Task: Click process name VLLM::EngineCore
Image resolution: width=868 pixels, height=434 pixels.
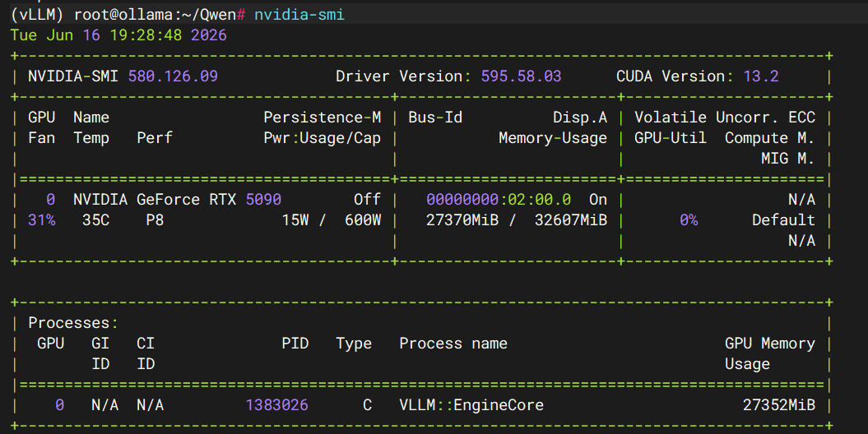Action: [471, 405]
